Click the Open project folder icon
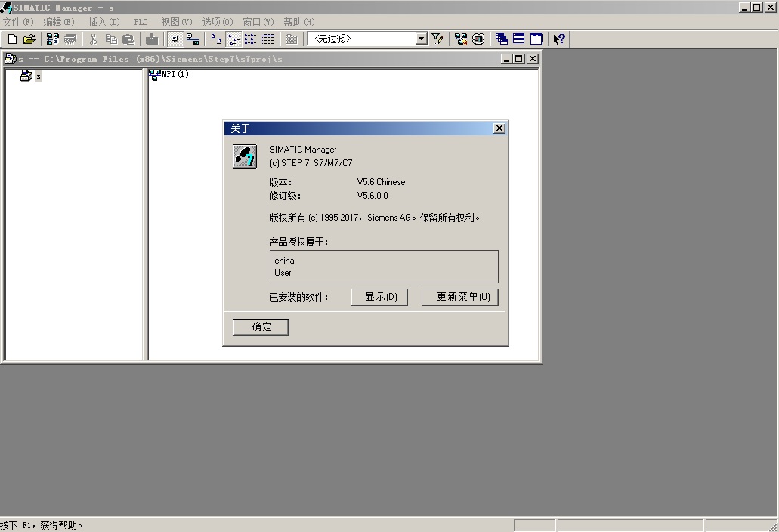Screen dimensions: 779x532 click(29, 39)
